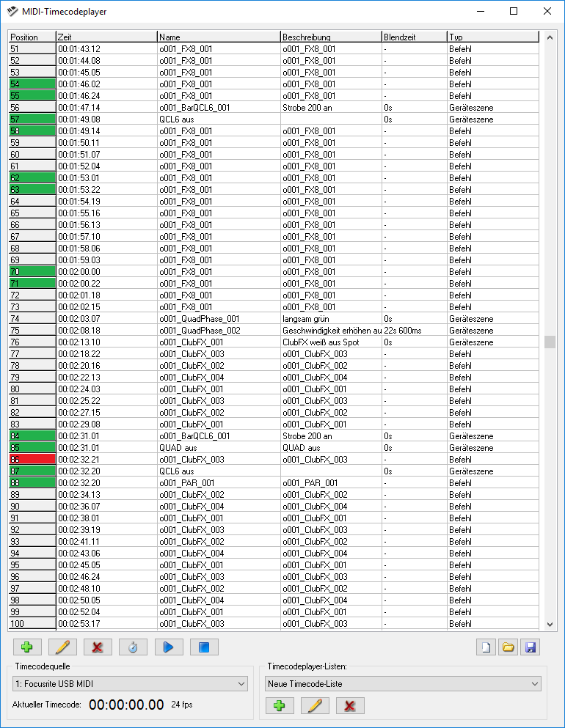This screenshot has width=565, height=728.
Task: Delete the selected entry with the red X under the table
Action: (98, 647)
